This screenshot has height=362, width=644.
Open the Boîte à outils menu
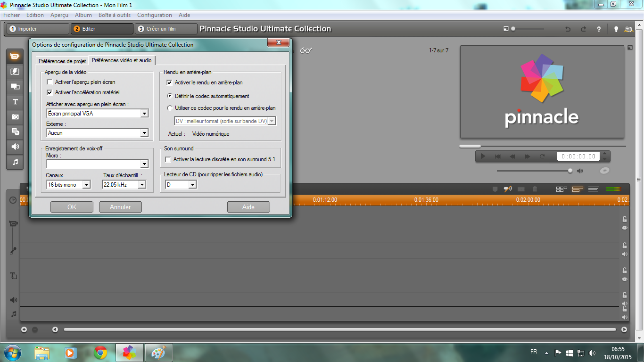tap(115, 15)
